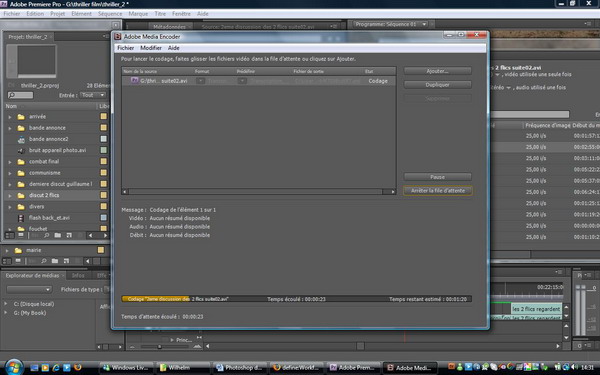Viewport: 600px width, 375px height.
Task: Click Arrêter la file d'attente button
Action: (438, 191)
